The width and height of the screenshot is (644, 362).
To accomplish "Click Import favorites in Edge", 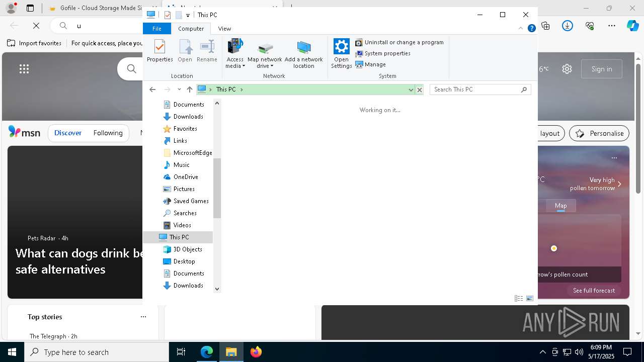I will point(34,43).
